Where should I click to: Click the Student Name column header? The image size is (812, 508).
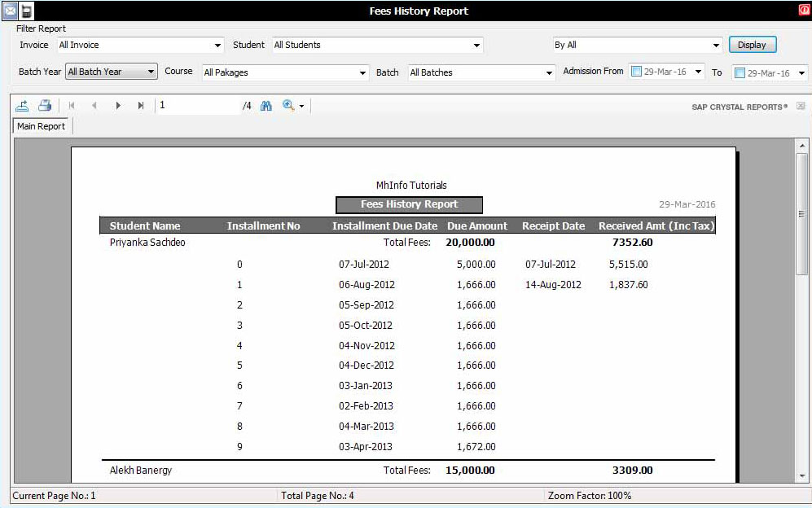[145, 226]
